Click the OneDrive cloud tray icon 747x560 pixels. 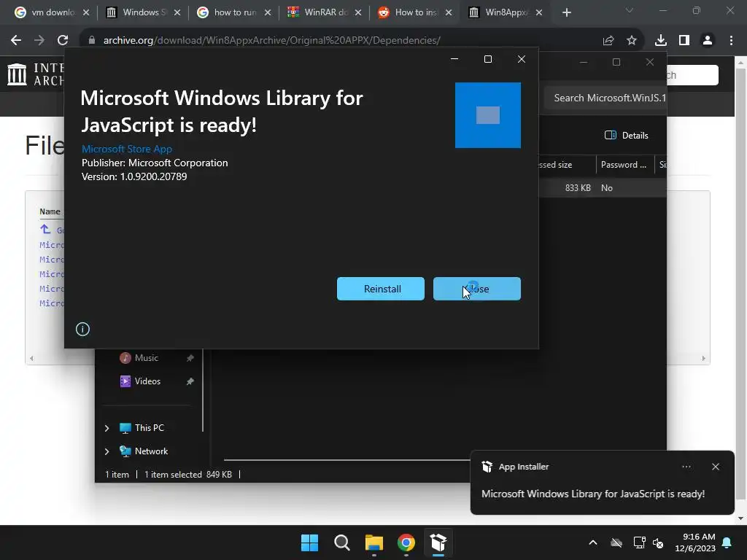tap(616, 542)
